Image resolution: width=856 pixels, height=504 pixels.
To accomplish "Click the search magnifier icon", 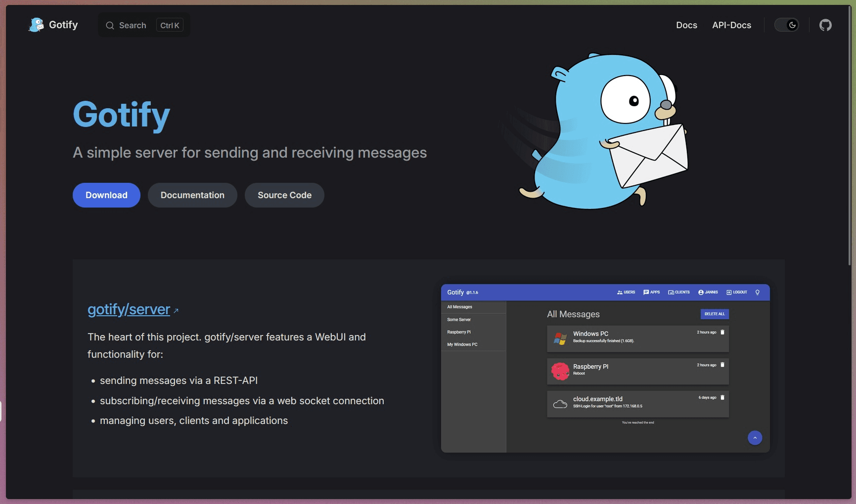I will point(110,25).
